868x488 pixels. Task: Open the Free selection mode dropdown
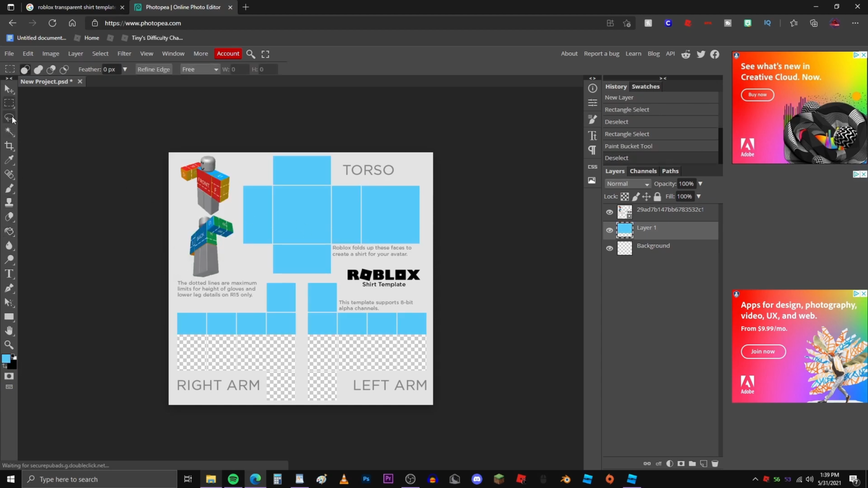(x=199, y=69)
